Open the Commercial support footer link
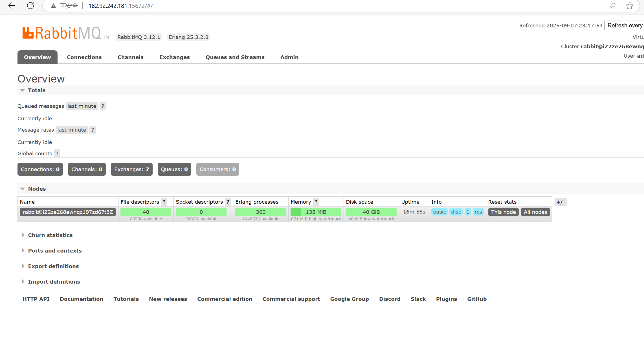644x348 pixels. [x=291, y=299]
